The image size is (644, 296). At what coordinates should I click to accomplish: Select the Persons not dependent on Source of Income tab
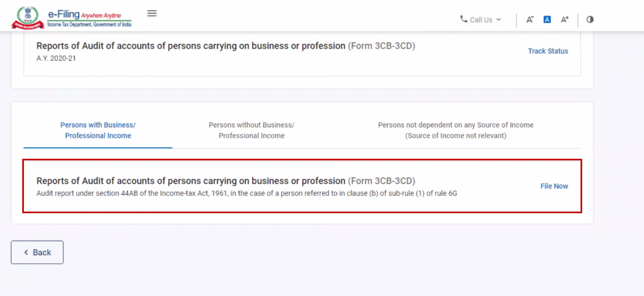(x=455, y=130)
